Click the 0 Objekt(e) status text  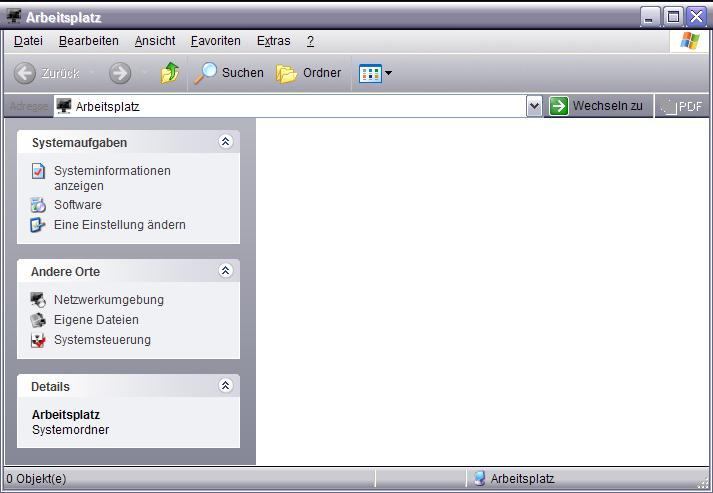coord(36,479)
